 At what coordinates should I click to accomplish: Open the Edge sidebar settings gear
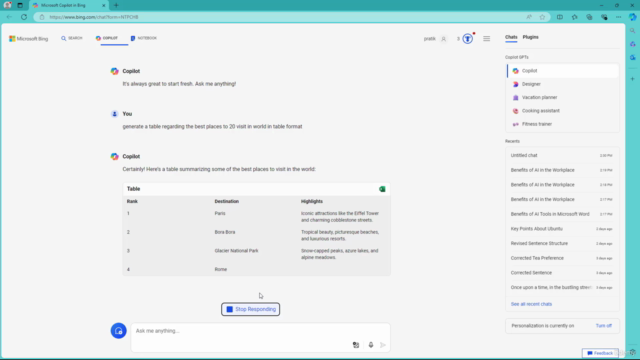(633, 353)
